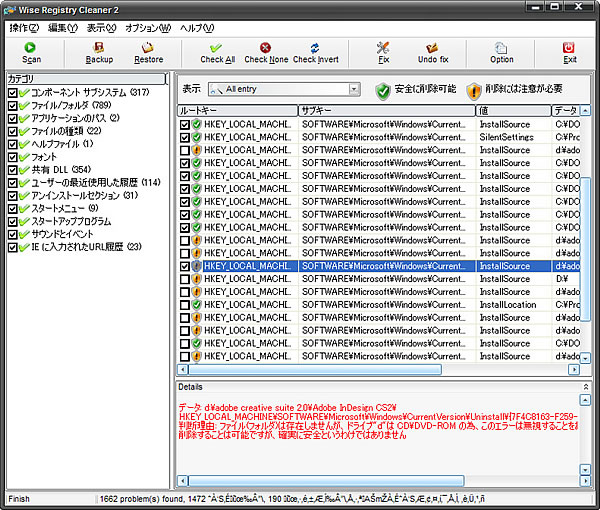Open the All entry display dropdown

point(353,89)
